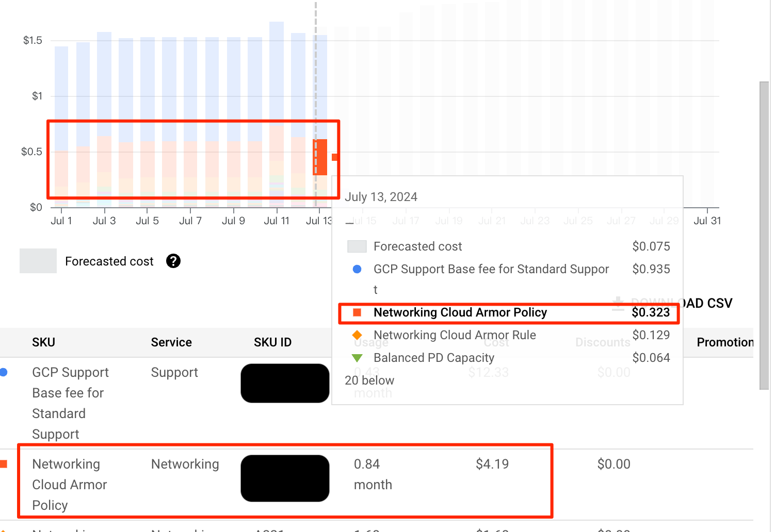Click 'Networking Cloud Armor Policy' in tooltip
The height and width of the screenshot is (532, 775).
point(460,312)
